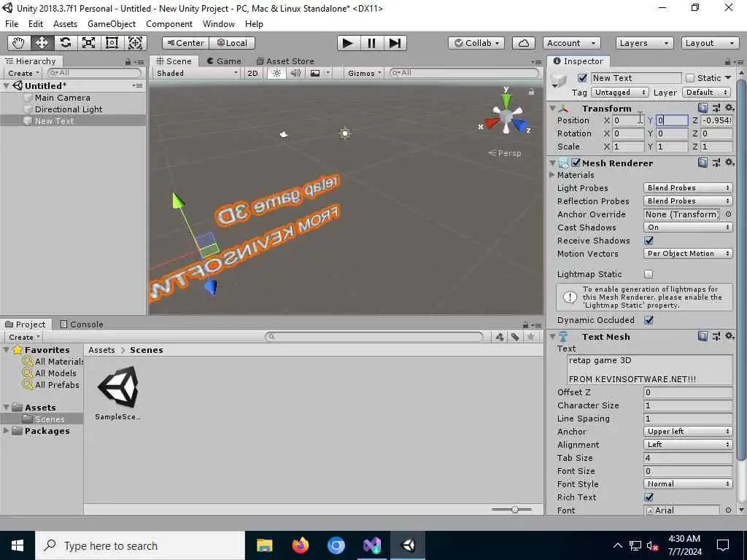The height and width of the screenshot is (560, 747).
Task: Open Text Mesh help book icon
Action: coord(703,336)
